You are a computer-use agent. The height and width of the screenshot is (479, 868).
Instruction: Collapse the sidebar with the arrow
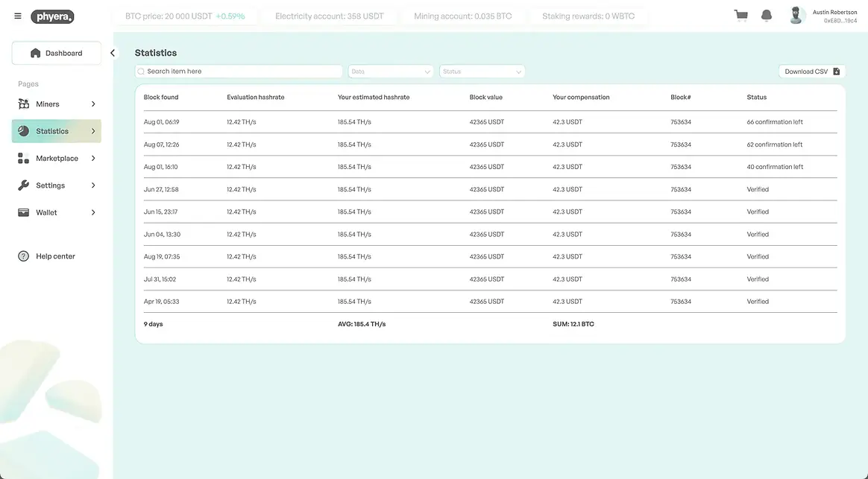coord(113,53)
